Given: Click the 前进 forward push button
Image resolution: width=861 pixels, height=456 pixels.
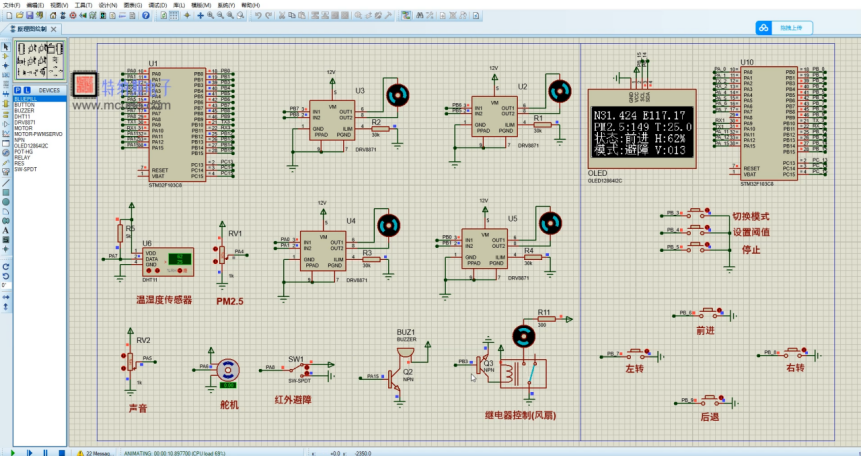Looking at the screenshot, I should click(710, 313).
